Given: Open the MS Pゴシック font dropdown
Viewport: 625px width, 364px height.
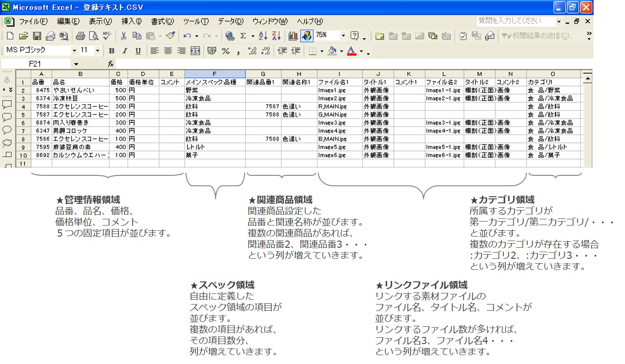Looking at the screenshot, I should [x=74, y=51].
